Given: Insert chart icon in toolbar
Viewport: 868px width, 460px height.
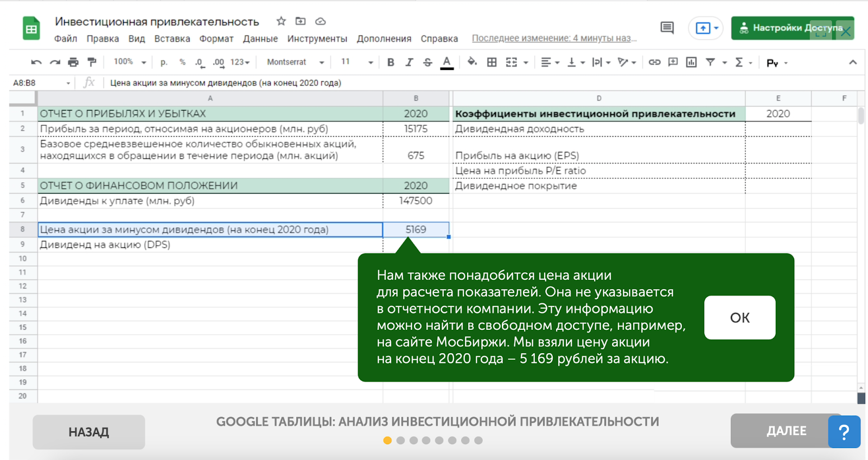Looking at the screenshot, I should click(691, 62).
